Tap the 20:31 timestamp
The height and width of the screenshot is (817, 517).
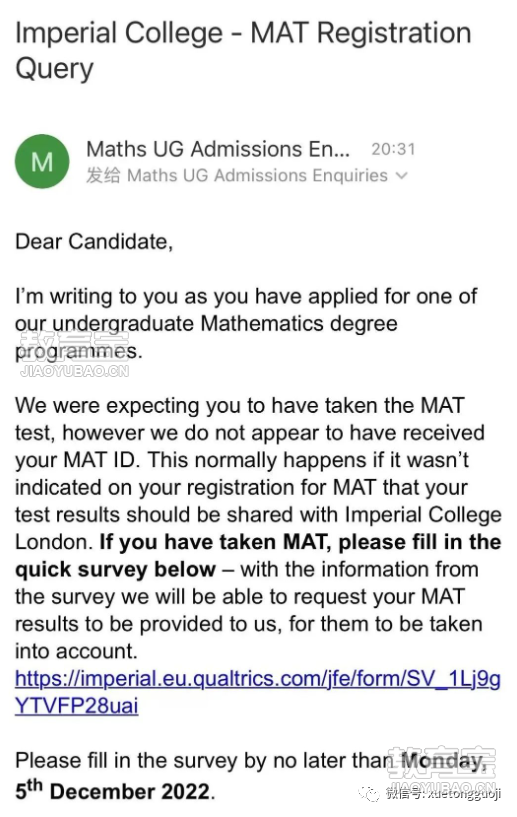393,150
